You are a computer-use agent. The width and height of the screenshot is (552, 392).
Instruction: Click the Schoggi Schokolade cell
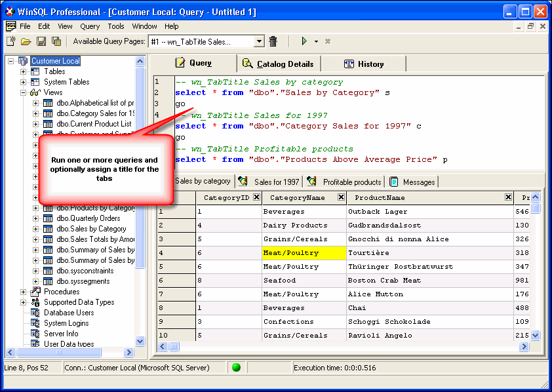click(430, 322)
